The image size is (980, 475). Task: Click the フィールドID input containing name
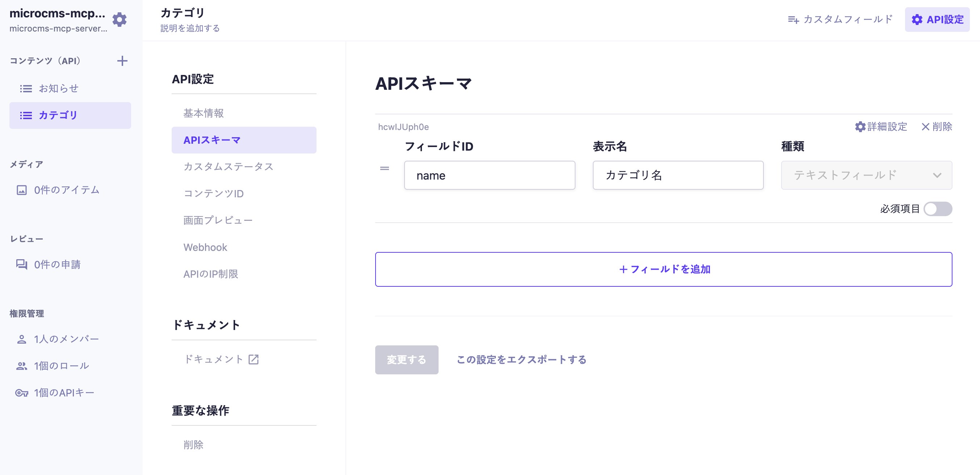(489, 175)
